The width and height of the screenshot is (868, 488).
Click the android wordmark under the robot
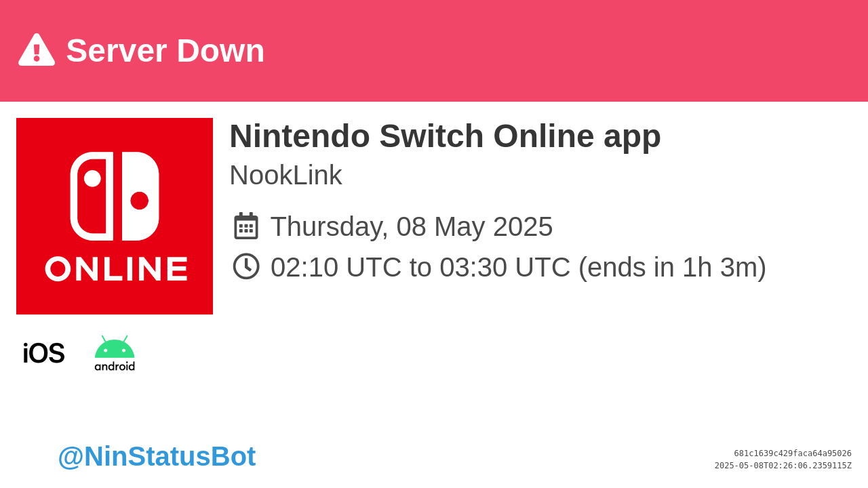point(115,366)
